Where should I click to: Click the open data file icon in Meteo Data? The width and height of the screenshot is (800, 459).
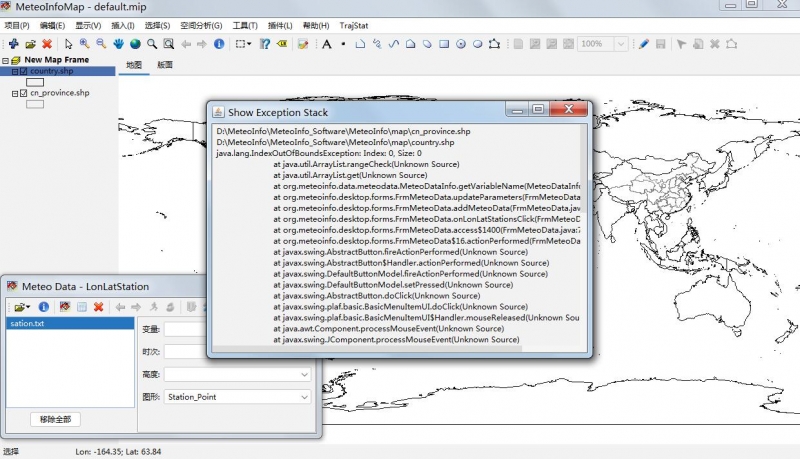[18, 306]
